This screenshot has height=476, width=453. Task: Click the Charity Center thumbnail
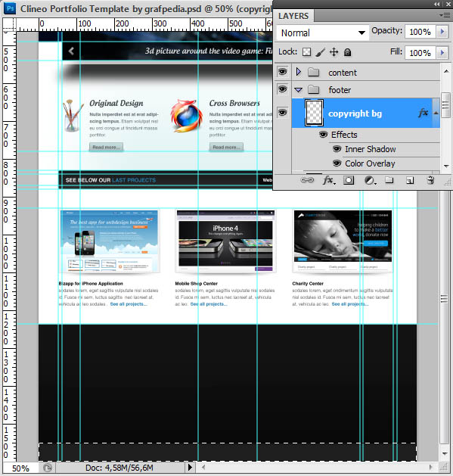click(343, 241)
